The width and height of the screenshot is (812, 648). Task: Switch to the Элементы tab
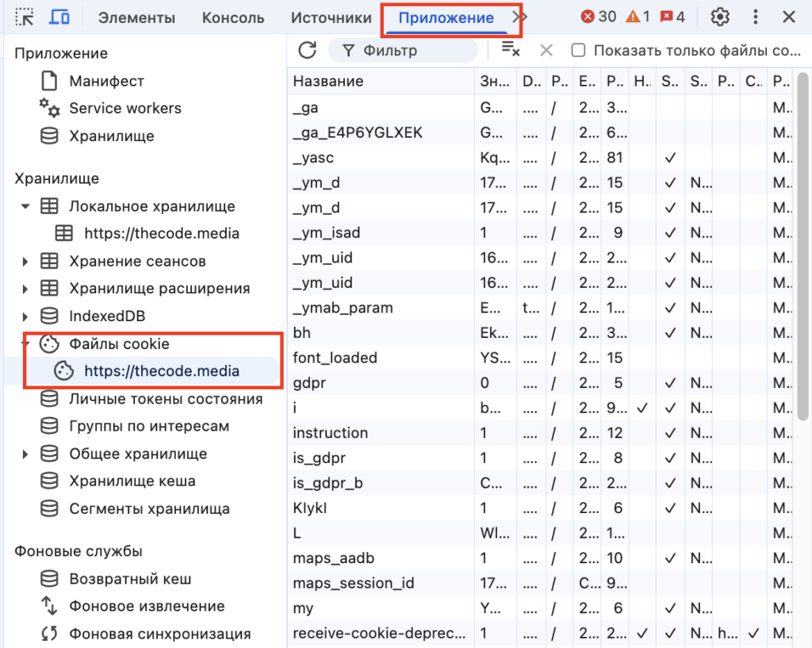pos(136,17)
